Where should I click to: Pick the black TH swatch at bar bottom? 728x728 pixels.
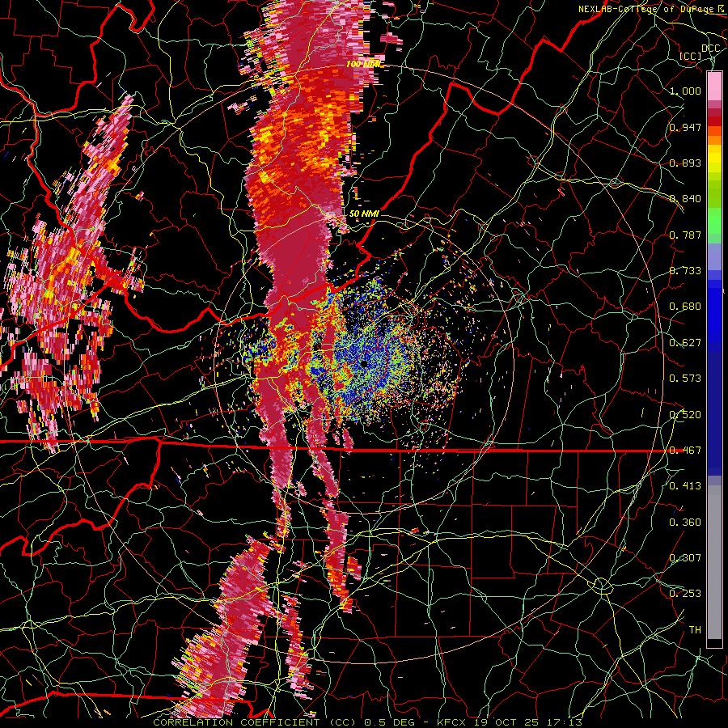click(714, 642)
